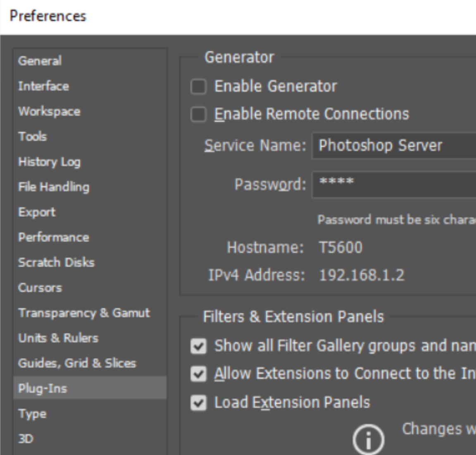Click the hostname value T5600

pyautogui.click(x=340, y=247)
